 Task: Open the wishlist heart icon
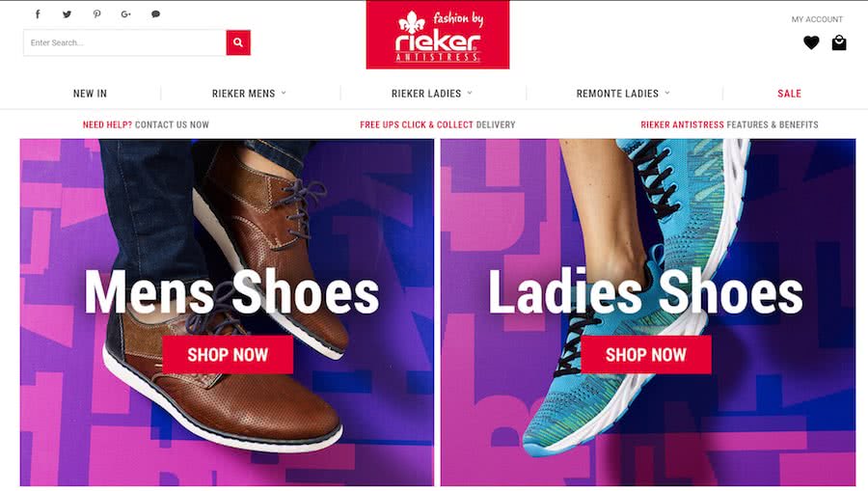click(811, 42)
